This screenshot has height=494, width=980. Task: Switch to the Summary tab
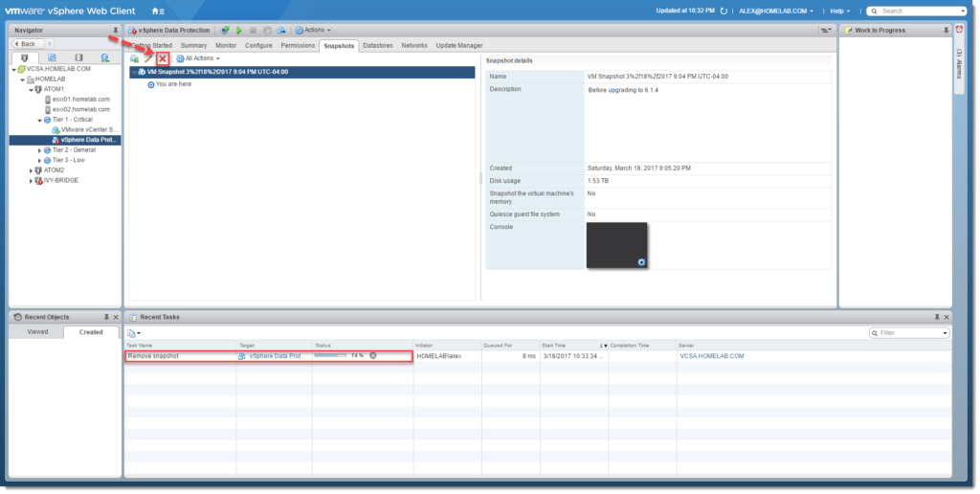193,46
